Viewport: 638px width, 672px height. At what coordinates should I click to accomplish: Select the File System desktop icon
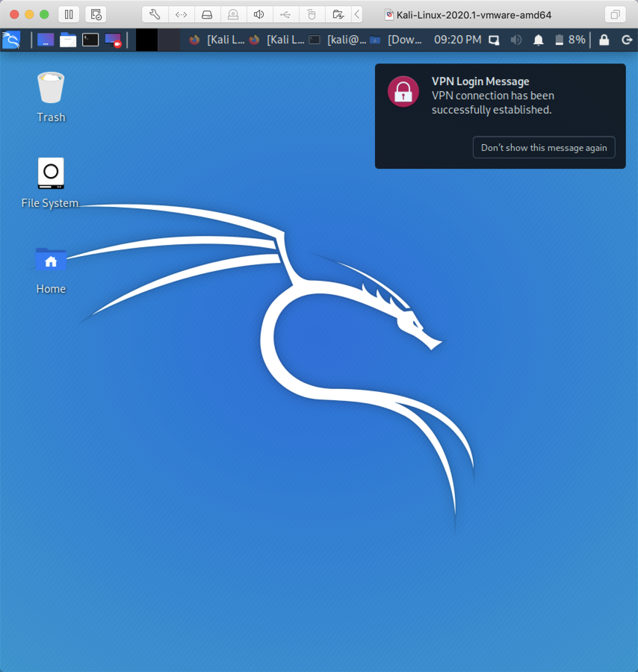pos(51,174)
